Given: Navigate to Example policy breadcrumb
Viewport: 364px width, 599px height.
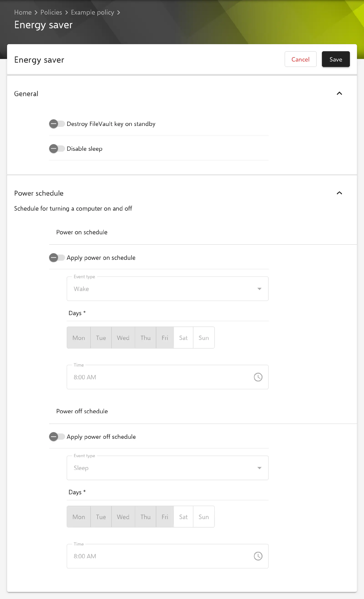Looking at the screenshot, I should click(92, 12).
